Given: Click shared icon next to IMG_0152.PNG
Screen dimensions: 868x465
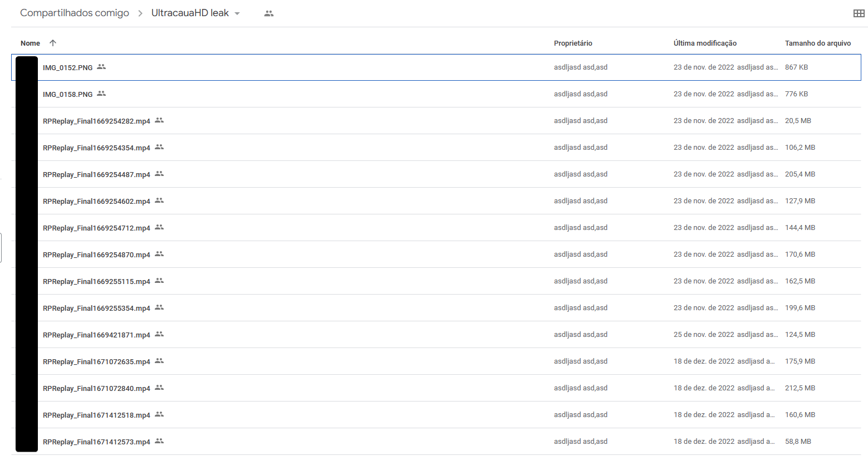Looking at the screenshot, I should (101, 67).
